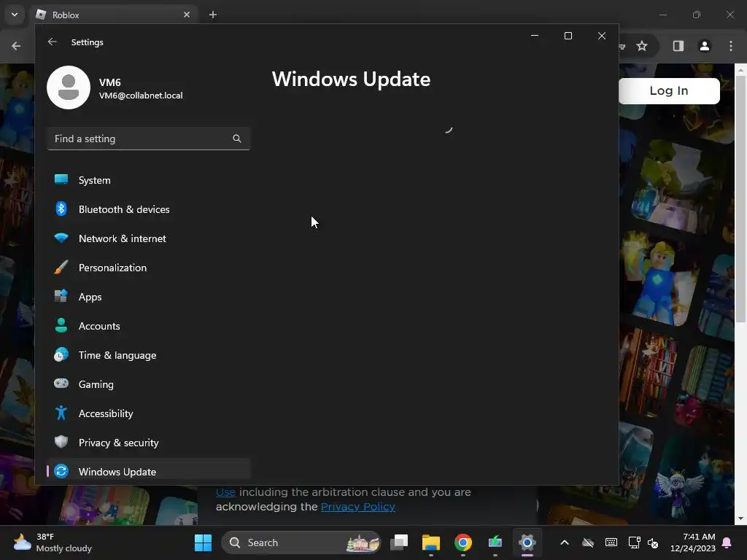Open the Windows Start menu
The width and height of the screenshot is (747, 560).
tap(203, 542)
